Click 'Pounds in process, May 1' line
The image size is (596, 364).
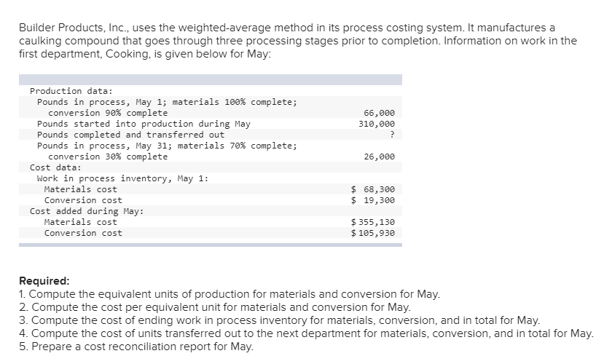[x=167, y=102]
